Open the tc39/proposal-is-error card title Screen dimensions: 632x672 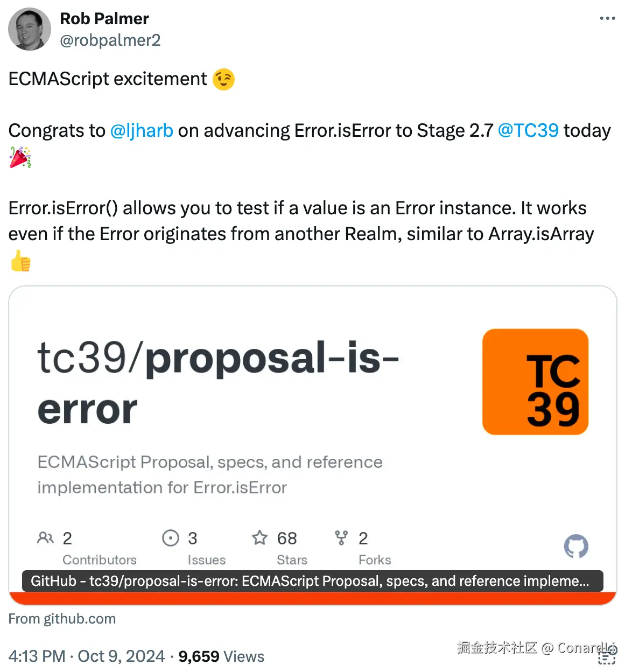point(217,382)
